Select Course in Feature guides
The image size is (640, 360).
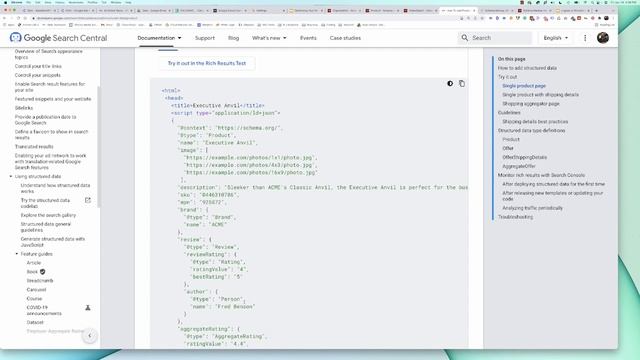click(34, 299)
